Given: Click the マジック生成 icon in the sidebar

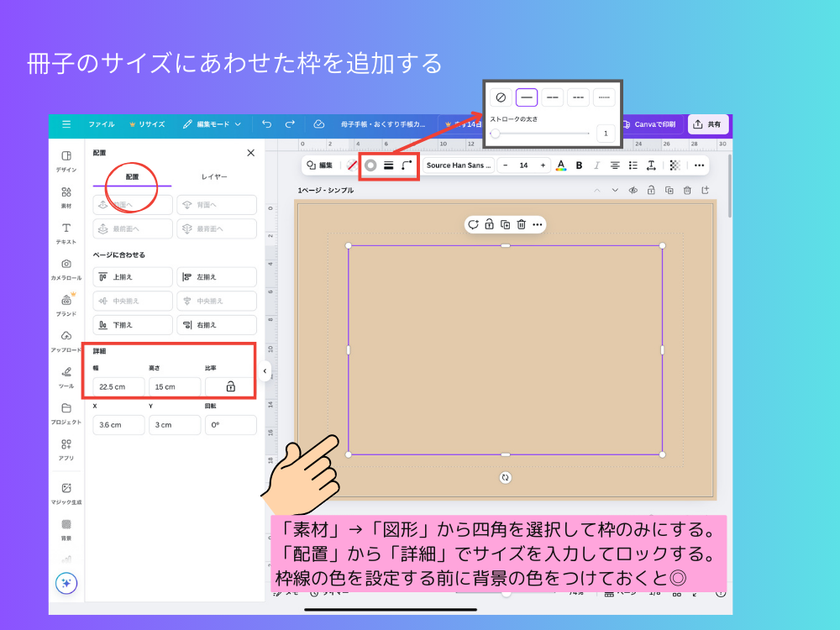Looking at the screenshot, I should (66, 488).
